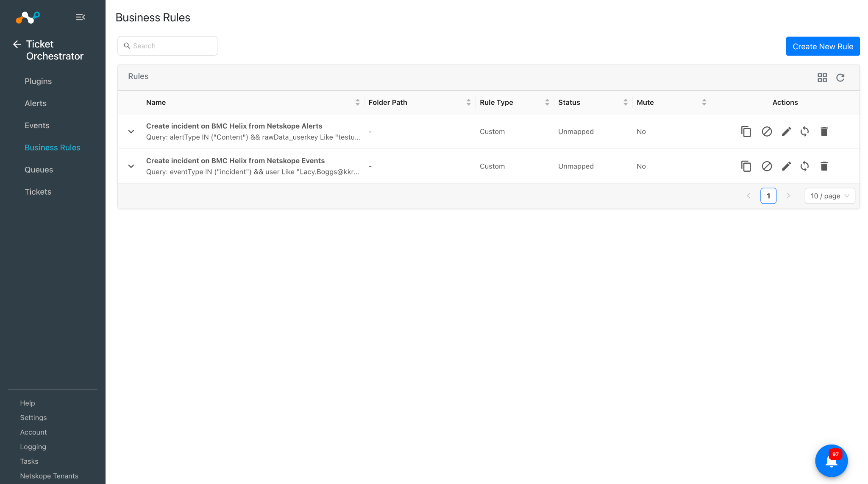The image size is (868, 484).
Task: Expand the Netskope Alerts rule row
Action: [x=131, y=131]
